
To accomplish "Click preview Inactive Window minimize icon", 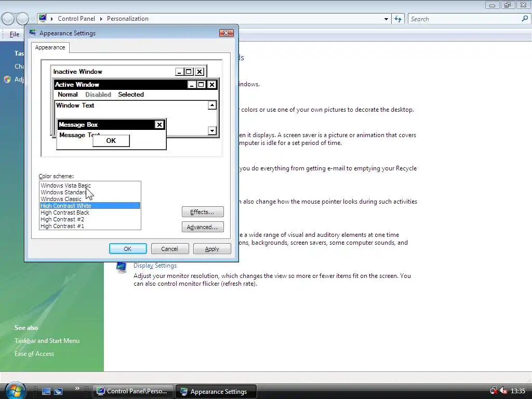I will coord(179,72).
